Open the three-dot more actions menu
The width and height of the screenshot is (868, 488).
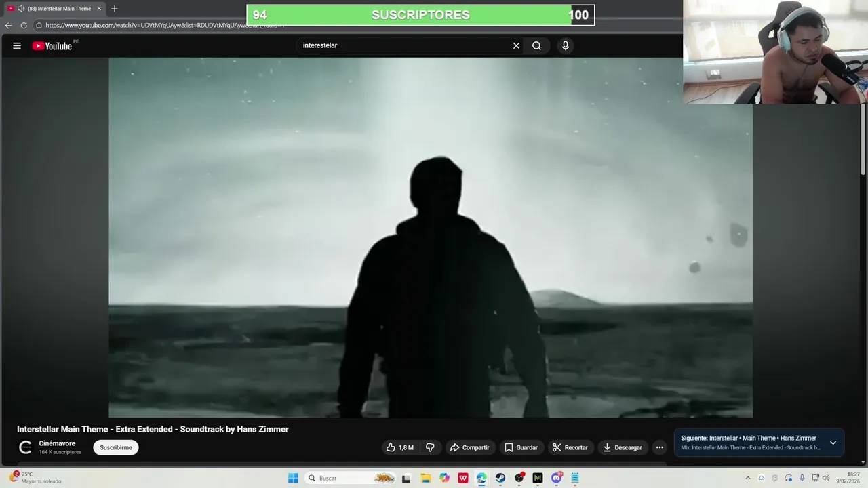pos(659,447)
